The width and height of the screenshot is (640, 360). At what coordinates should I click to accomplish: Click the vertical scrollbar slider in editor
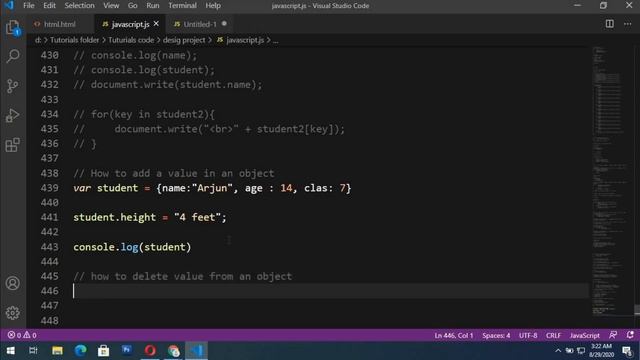[x=637, y=309]
